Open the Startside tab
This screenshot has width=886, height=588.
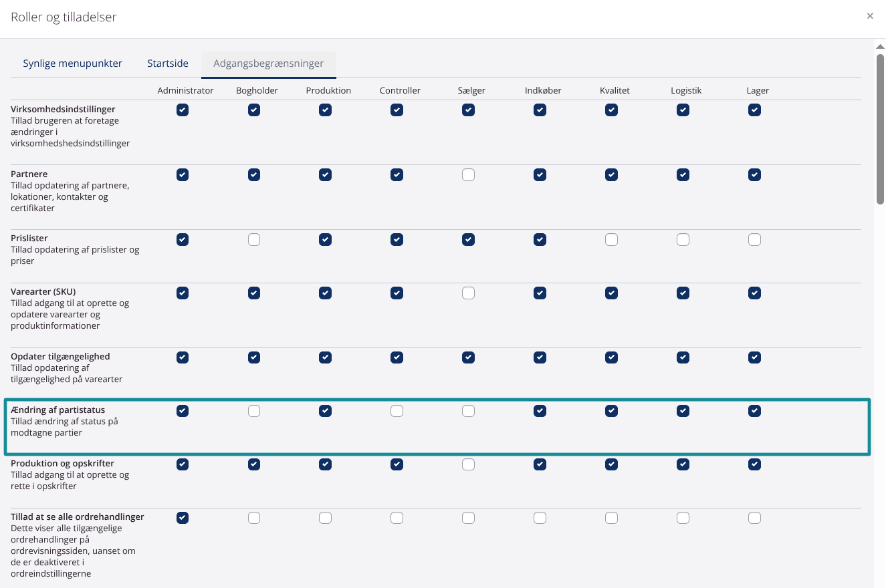click(168, 63)
